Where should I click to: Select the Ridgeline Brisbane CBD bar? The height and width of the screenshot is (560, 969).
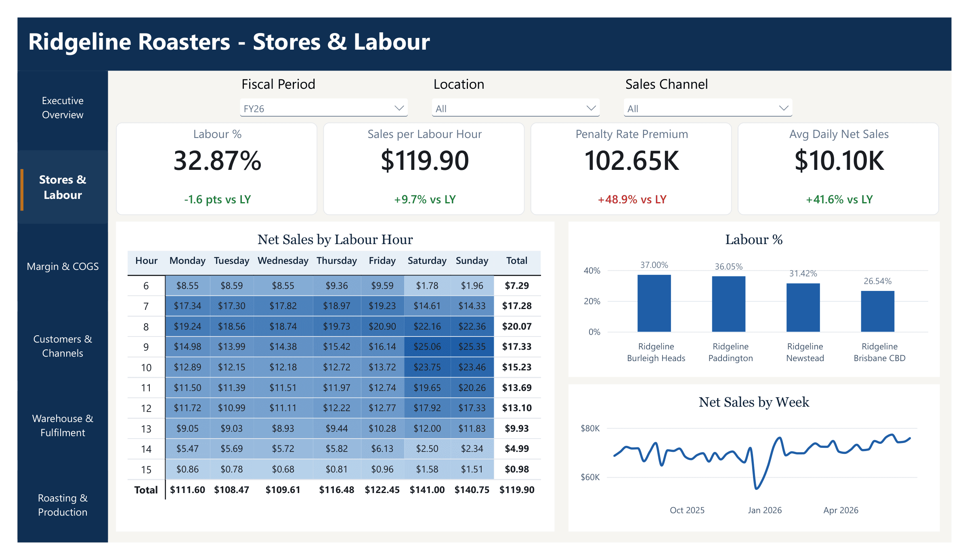[878, 311]
